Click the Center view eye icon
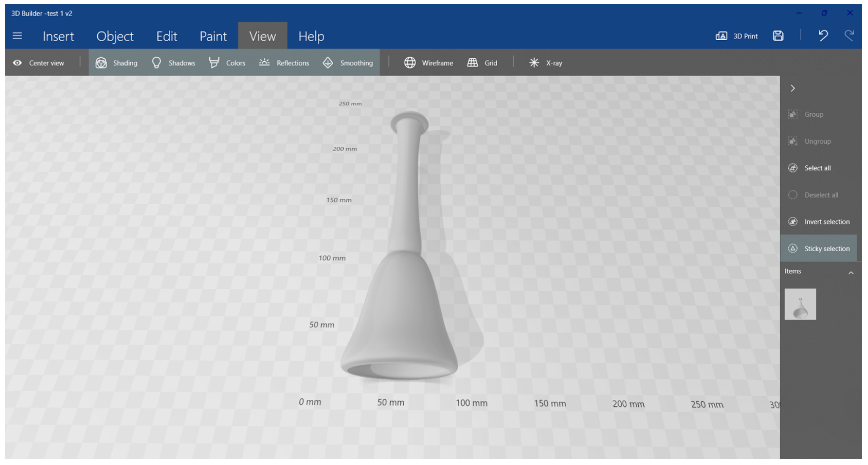This screenshot has height=465, width=868. [17, 63]
